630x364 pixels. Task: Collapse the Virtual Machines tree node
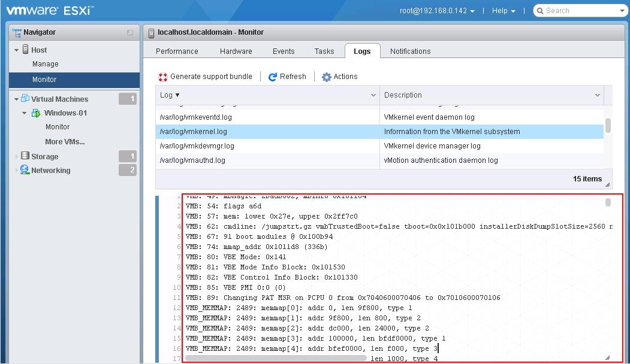[17, 99]
